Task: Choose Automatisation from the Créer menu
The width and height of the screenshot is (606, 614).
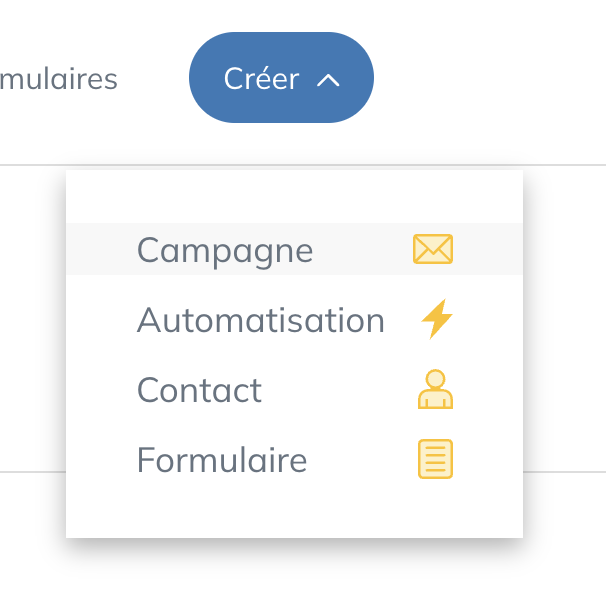Action: coord(294,319)
